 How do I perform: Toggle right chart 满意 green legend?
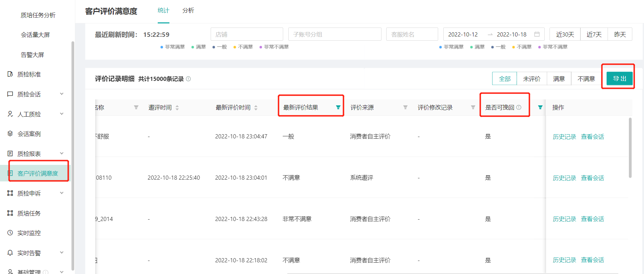pyautogui.click(x=477, y=47)
